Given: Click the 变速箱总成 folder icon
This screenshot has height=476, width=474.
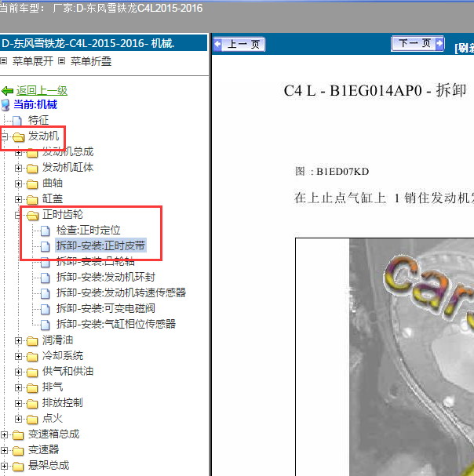Looking at the screenshot, I should [18, 435].
